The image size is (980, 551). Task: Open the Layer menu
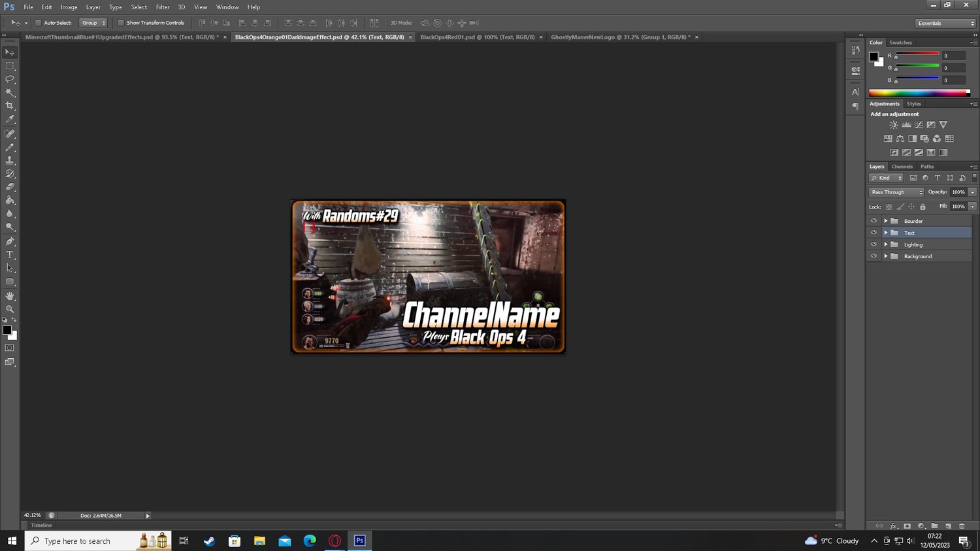coord(93,7)
